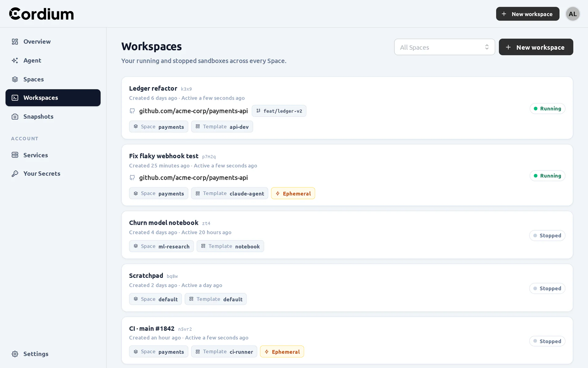Screen dimensions: 588x368
Task: Open the CI · main #1842 title
Action: pos(152,328)
